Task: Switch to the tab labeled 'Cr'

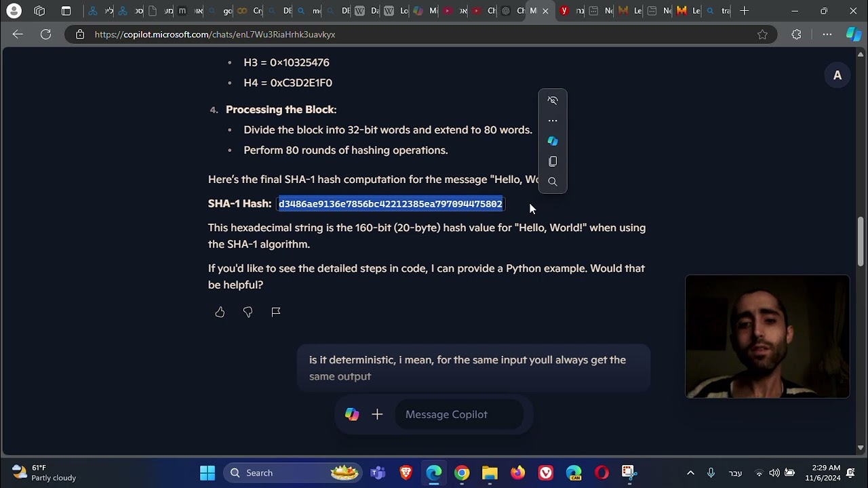Action: click(250, 11)
